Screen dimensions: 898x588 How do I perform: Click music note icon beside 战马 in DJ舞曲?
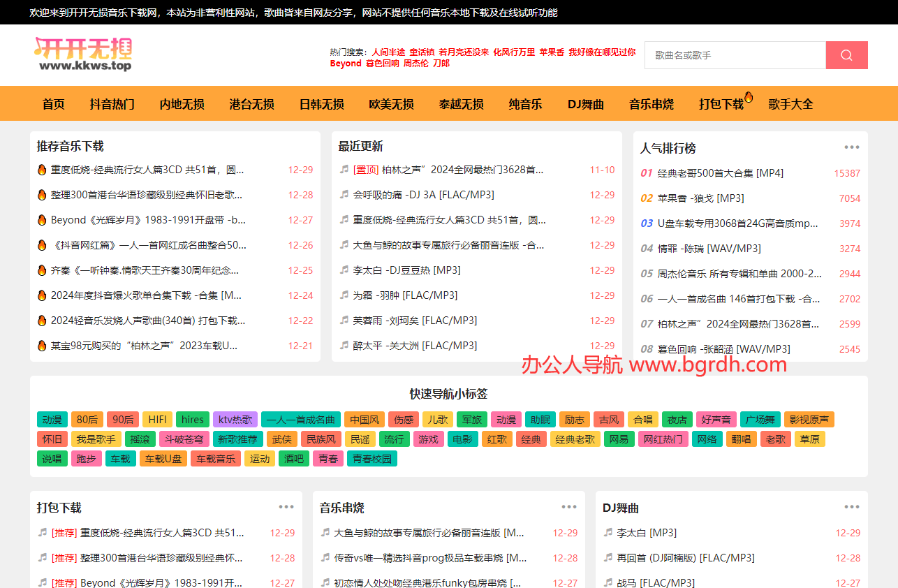(x=608, y=582)
